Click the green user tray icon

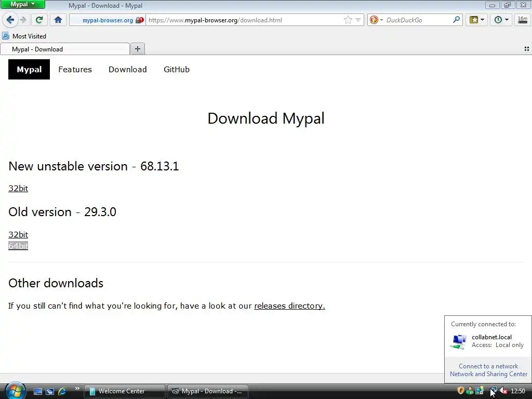click(470, 391)
